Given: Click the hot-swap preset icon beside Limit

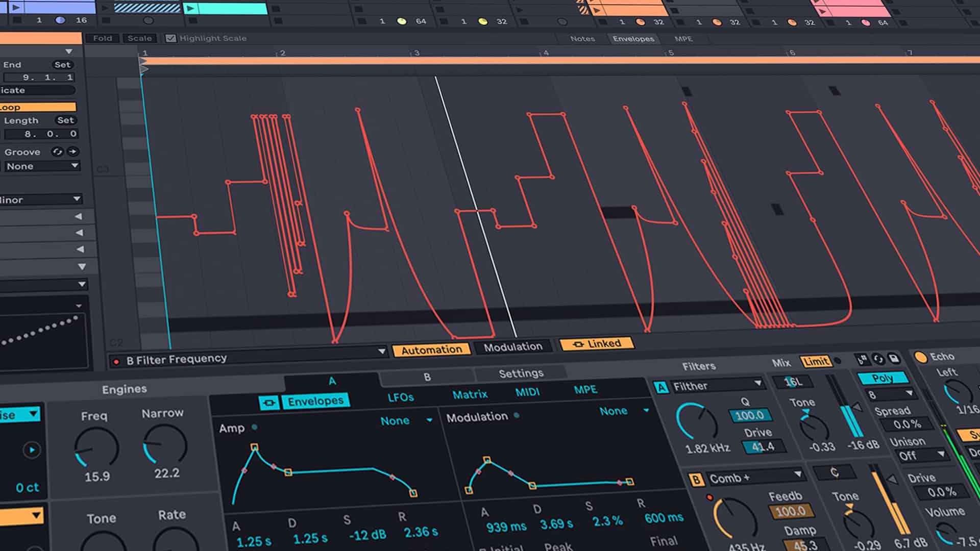Looking at the screenshot, I should pyautogui.click(x=878, y=359).
